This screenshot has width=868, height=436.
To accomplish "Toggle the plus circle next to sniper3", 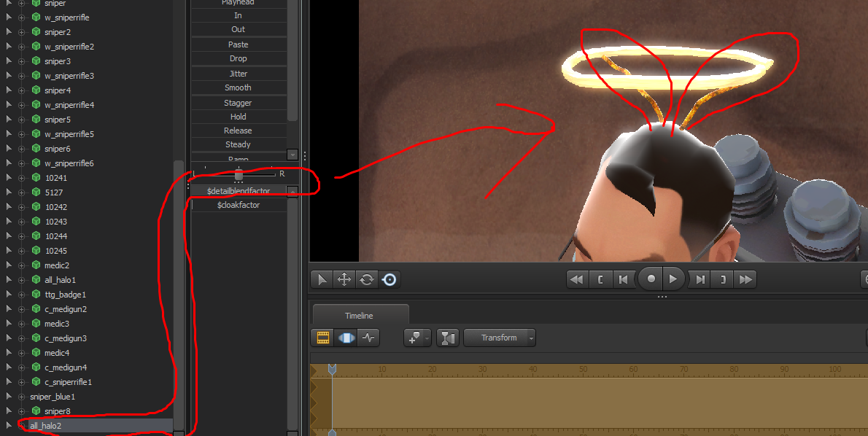I will (22, 61).
